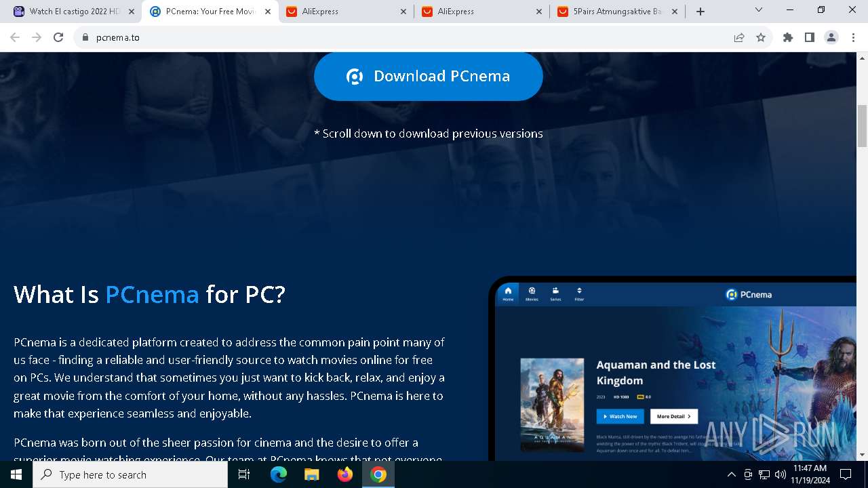Click the page's vertical scrollbar thumb
Screen dimensions: 868x488
pyautogui.click(x=862, y=126)
